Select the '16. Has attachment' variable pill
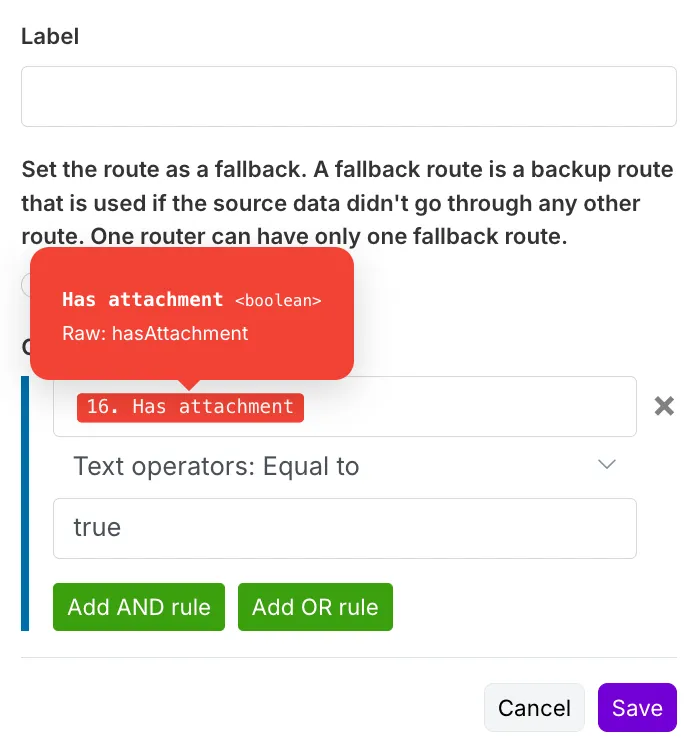 point(190,407)
